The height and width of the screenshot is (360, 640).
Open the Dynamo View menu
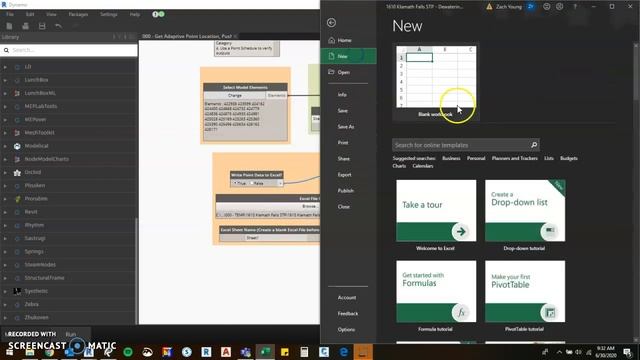point(51,14)
